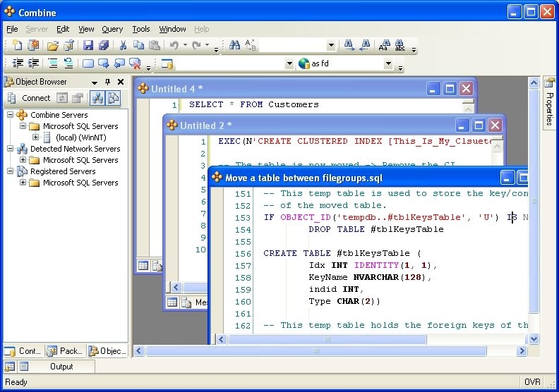Screen dimensions: 559x392
Task: Expand the (local) (WinNT) server node
Action: pos(35,137)
